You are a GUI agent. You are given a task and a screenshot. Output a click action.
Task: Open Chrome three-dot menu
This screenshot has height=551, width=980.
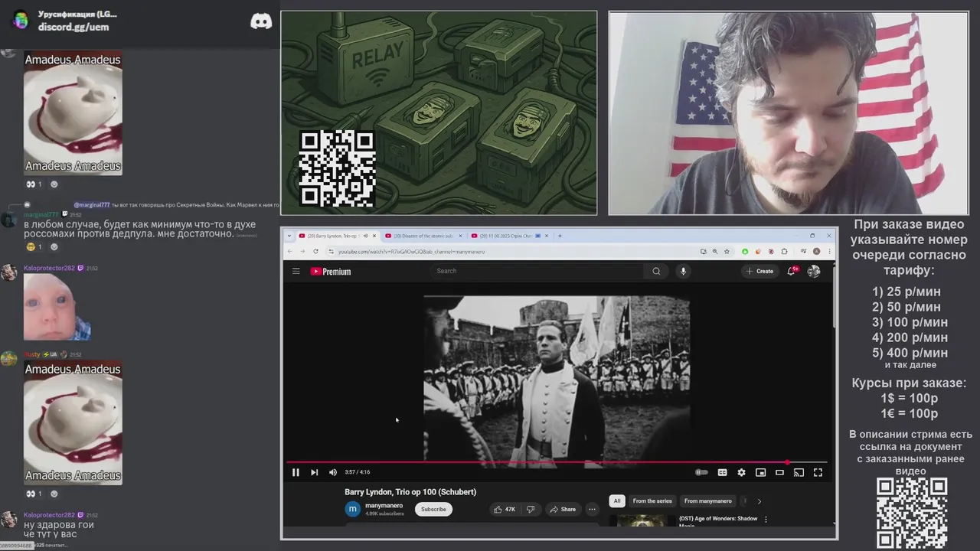click(x=829, y=251)
